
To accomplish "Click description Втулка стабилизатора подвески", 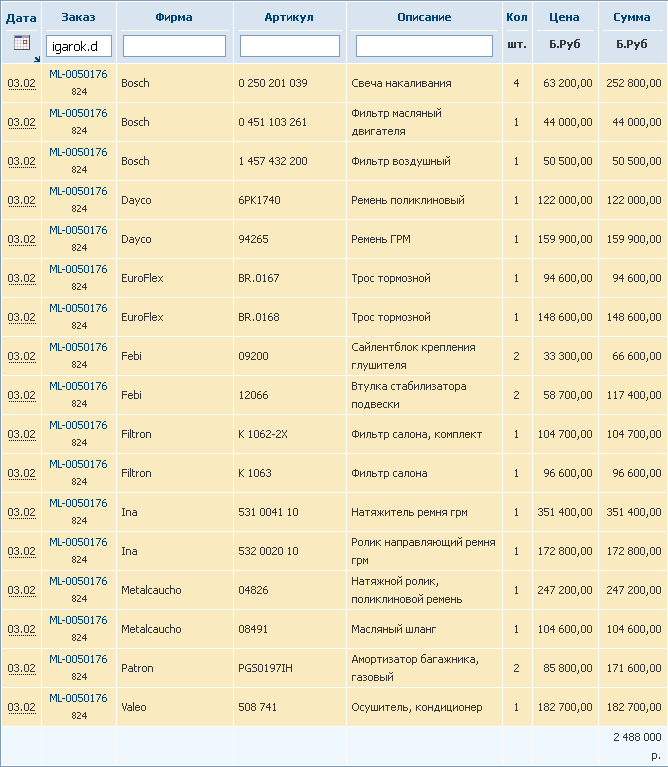I will point(409,395).
